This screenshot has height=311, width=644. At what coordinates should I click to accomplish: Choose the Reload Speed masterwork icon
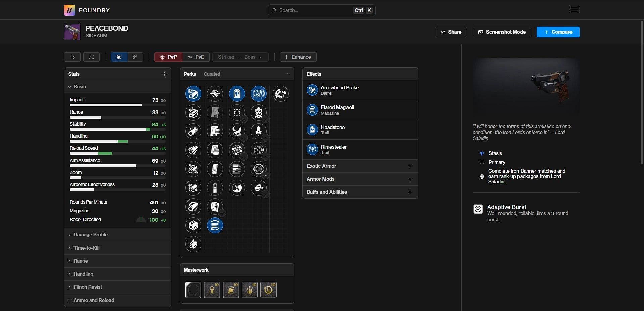pos(268,290)
